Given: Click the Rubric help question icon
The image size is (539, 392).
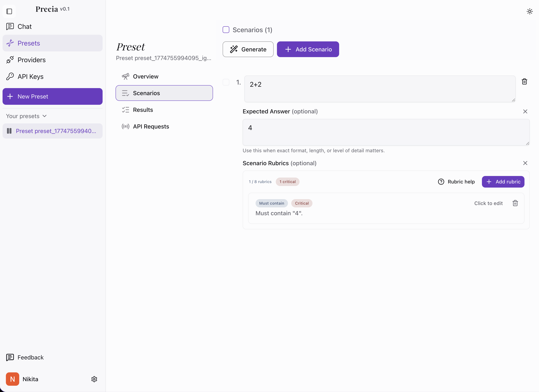Looking at the screenshot, I should coord(441,182).
